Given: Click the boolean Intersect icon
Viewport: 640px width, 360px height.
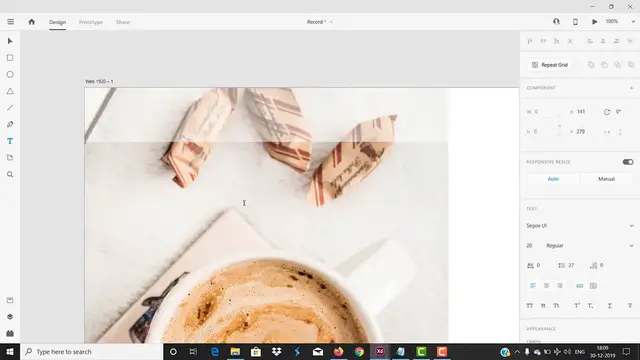Looking at the screenshot, I should point(618,64).
